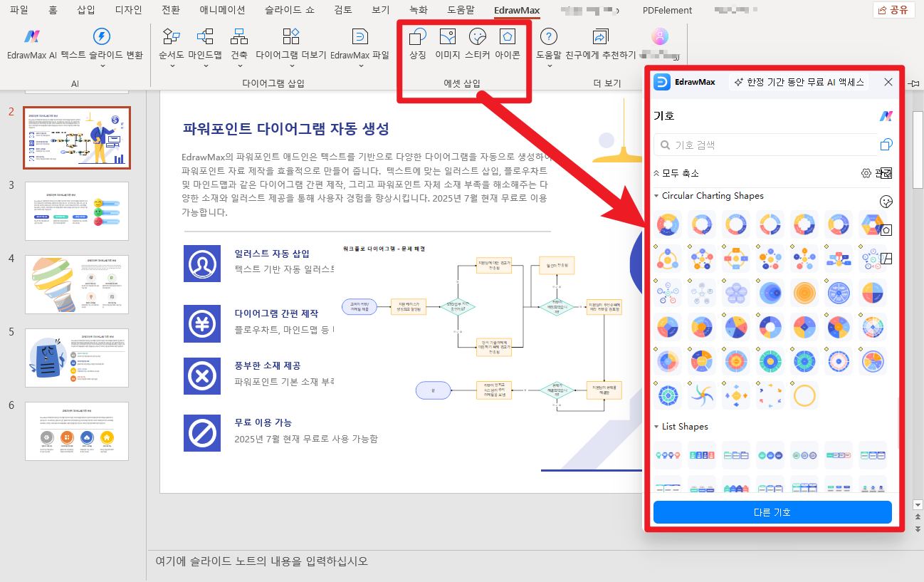The width and height of the screenshot is (924, 582).
Task: Open the EdrawMax AI tool in ribbon
Action: click(x=31, y=44)
